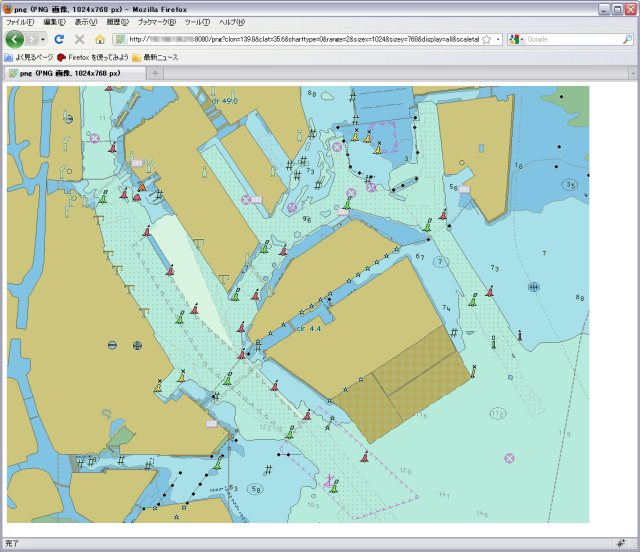Click the Stop loading button
The width and height of the screenshot is (640, 552).
click(79, 39)
